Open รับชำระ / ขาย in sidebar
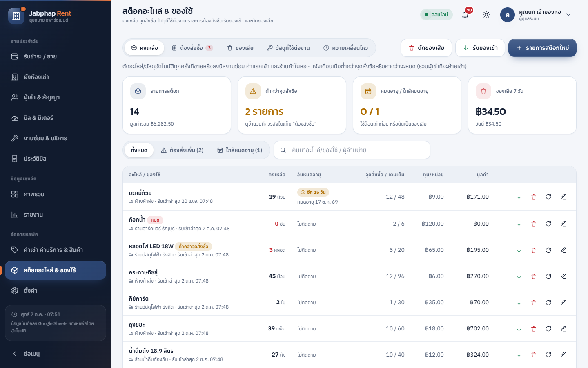Viewport: 588px width, 368px height. [x=56, y=56]
